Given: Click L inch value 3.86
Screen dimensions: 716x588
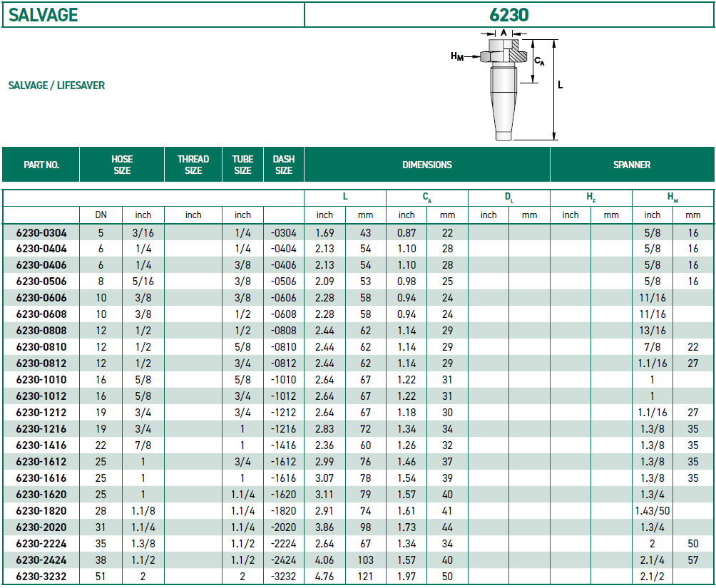Looking at the screenshot, I should coord(324,527).
